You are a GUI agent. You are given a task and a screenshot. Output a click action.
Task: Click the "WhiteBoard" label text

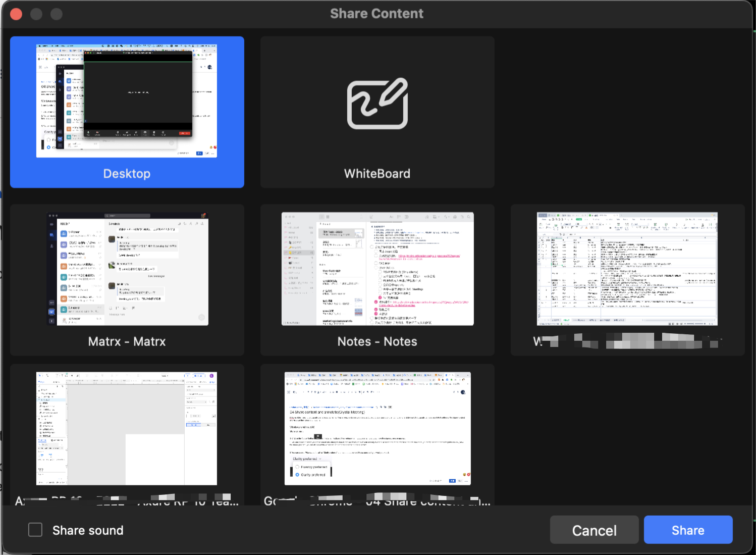[377, 174]
